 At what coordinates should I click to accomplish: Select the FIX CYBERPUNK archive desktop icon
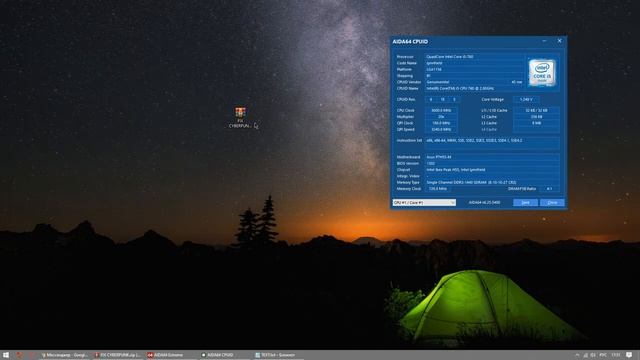point(240,118)
